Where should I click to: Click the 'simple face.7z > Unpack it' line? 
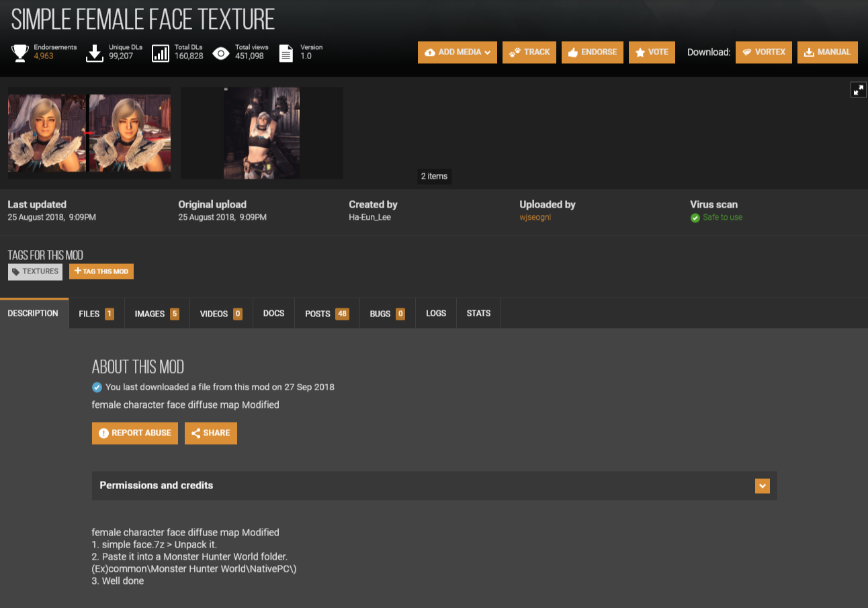pos(155,545)
